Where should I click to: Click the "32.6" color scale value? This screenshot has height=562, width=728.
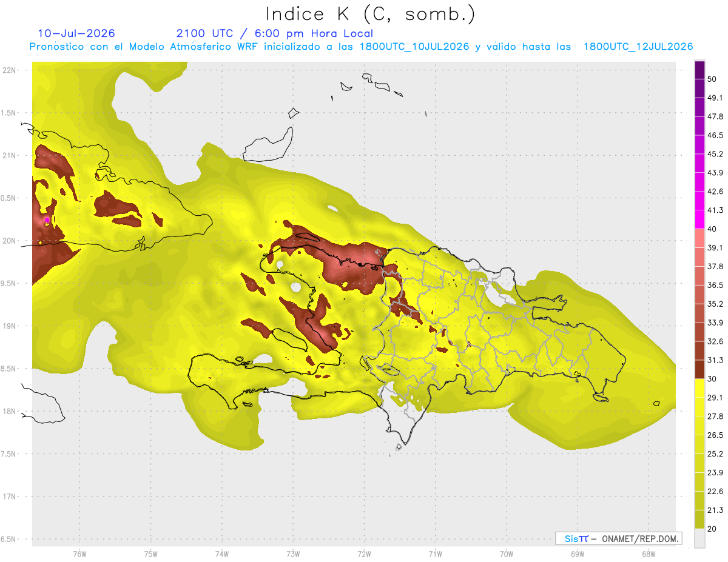[715, 341]
